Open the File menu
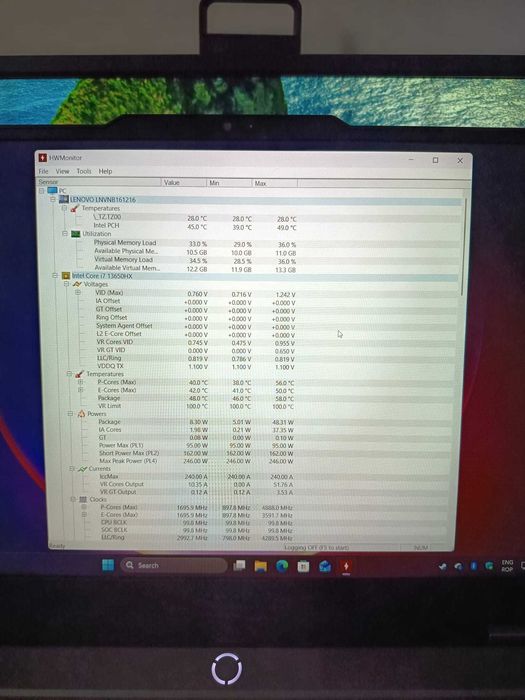Image resolution: width=525 pixels, height=700 pixels. 43,171
